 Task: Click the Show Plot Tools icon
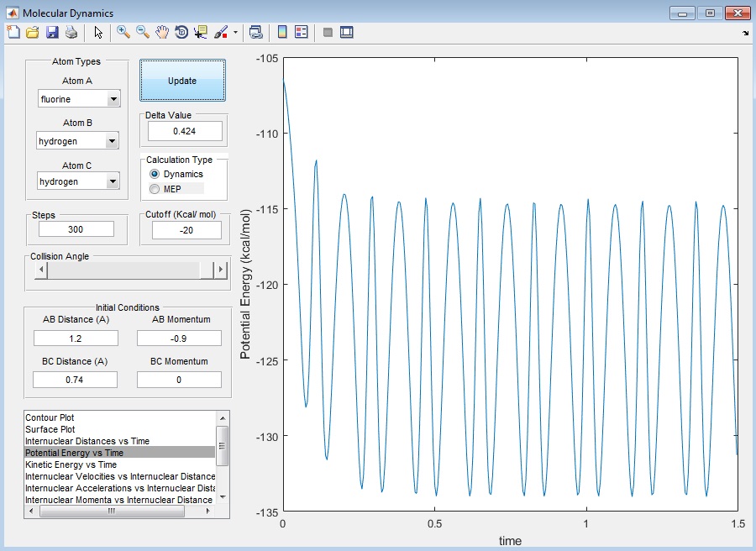click(x=347, y=32)
